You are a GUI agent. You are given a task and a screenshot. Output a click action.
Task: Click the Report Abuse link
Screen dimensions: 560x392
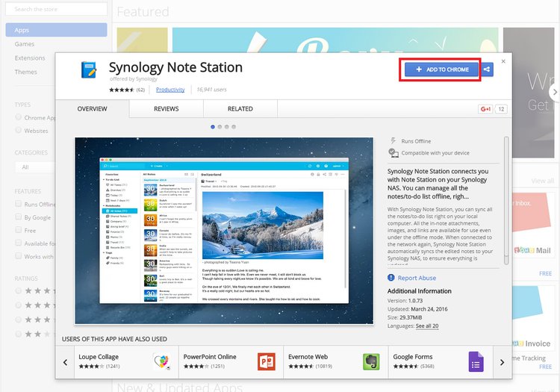point(417,278)
